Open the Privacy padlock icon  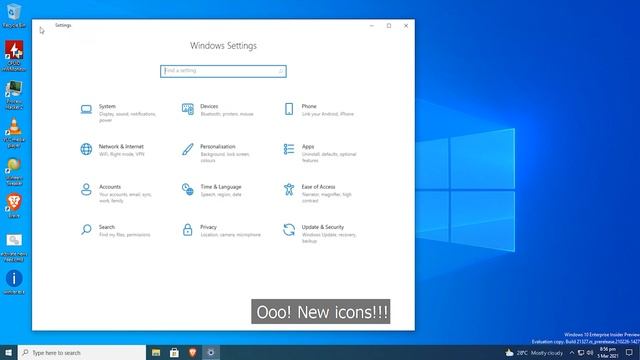[x=187, y=229]
